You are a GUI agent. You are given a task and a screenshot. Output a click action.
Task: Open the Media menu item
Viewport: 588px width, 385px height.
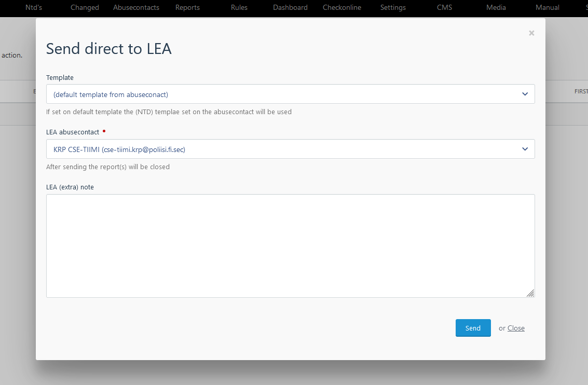(x=496, y=8)
